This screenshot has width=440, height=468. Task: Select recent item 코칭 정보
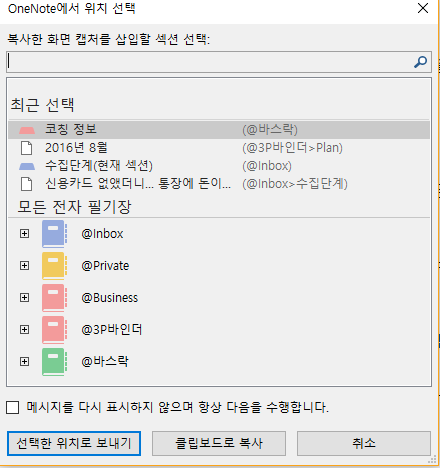coord(219,130)
